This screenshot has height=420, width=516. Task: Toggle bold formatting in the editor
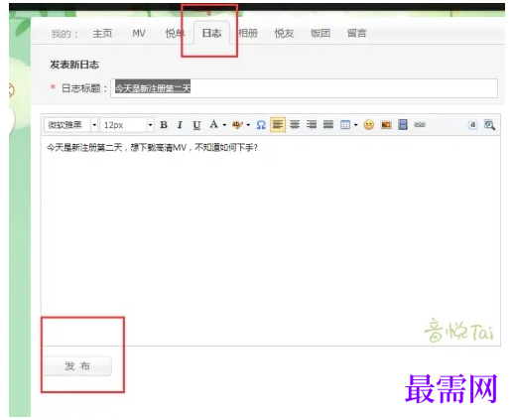[x=164, y=125]
